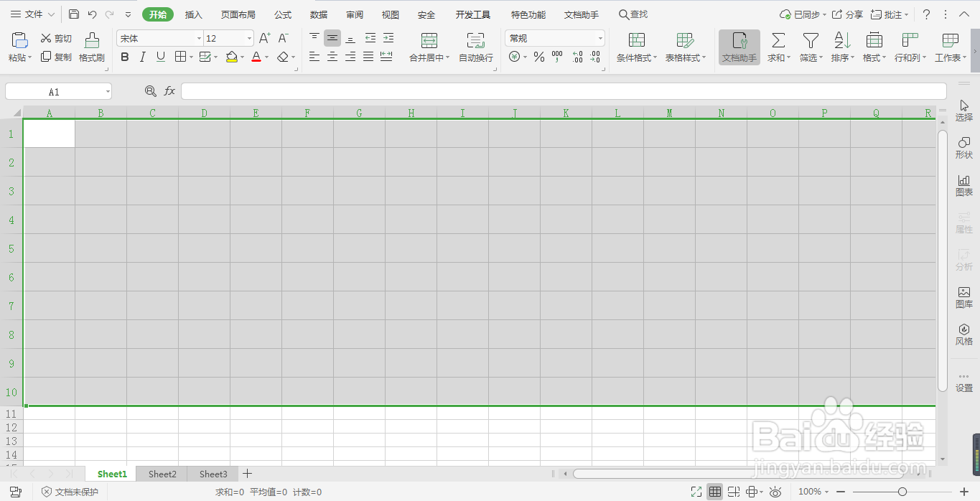Expand the Name Box A1 dropdown
This screenshot has width=980, height=501.
tap(108, 92)
